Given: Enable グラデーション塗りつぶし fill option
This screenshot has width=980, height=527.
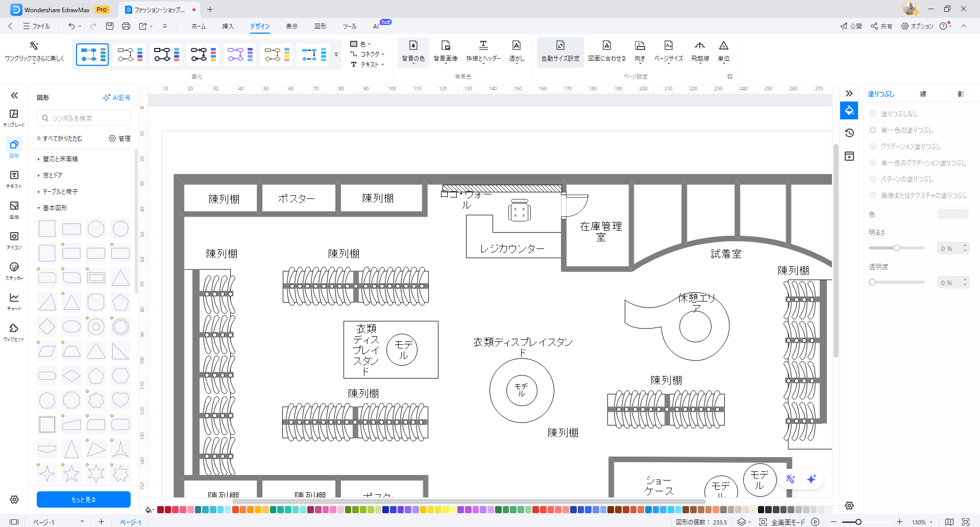Looking at the screenshot, I should tap(872, 146).
